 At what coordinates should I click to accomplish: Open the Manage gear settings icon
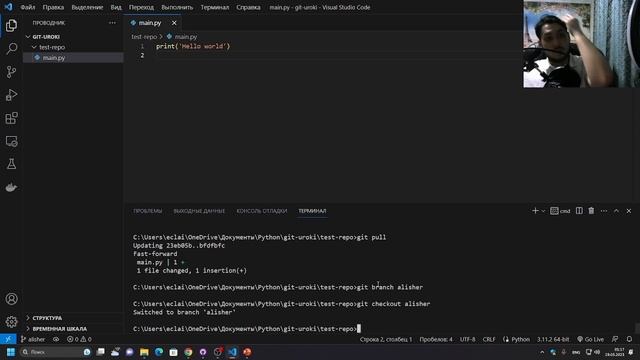tap(11, 322)
